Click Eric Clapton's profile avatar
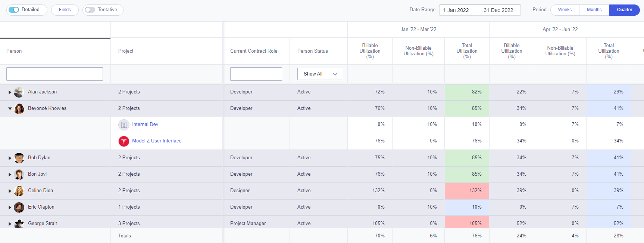 pos(19,207)
